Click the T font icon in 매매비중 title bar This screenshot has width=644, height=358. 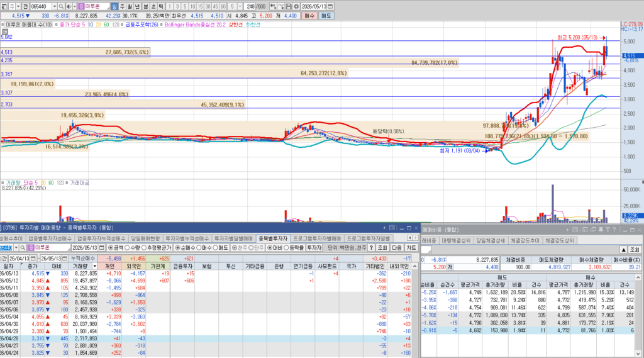pyautogui.click(x=608, y=230)
